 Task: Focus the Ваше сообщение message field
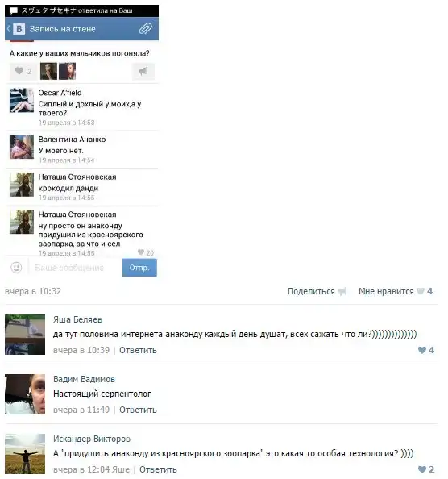tap(76, 268)
